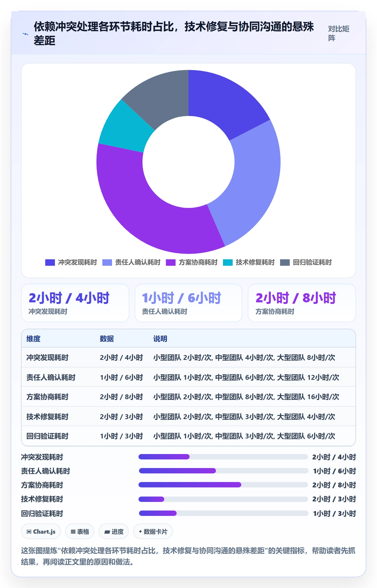Click the 对比矩阵 label in header
Viewport: 377px width, 588px height.
coord(339,34)
